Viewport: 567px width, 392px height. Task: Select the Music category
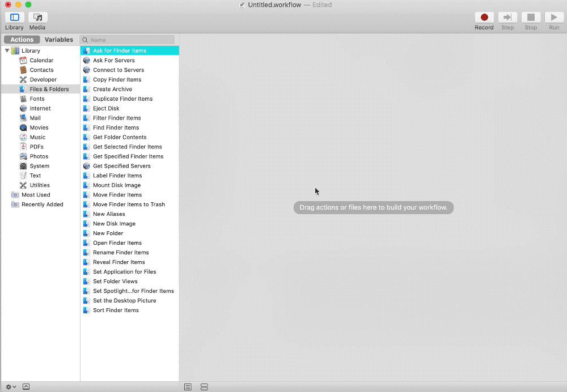(40, 137)
